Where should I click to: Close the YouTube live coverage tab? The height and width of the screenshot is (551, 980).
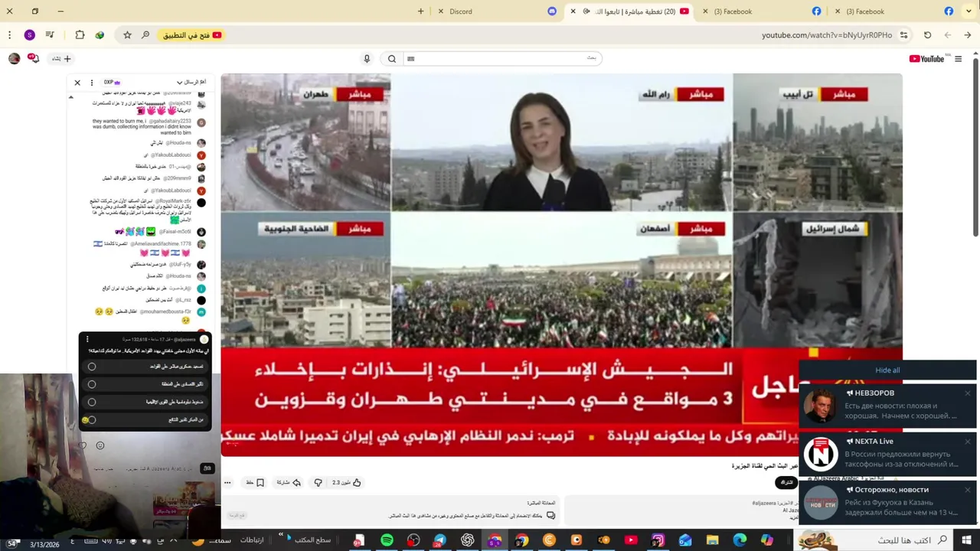(x=573, y=11)
